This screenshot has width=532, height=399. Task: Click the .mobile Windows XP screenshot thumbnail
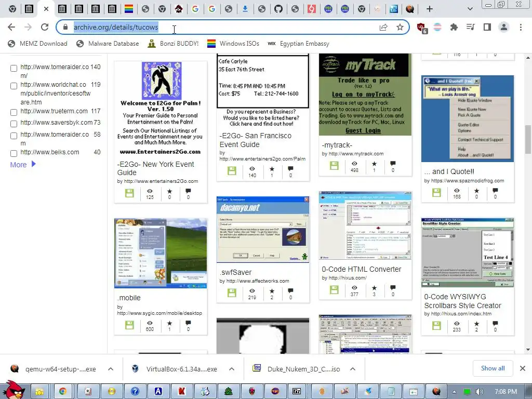(161, 254)
